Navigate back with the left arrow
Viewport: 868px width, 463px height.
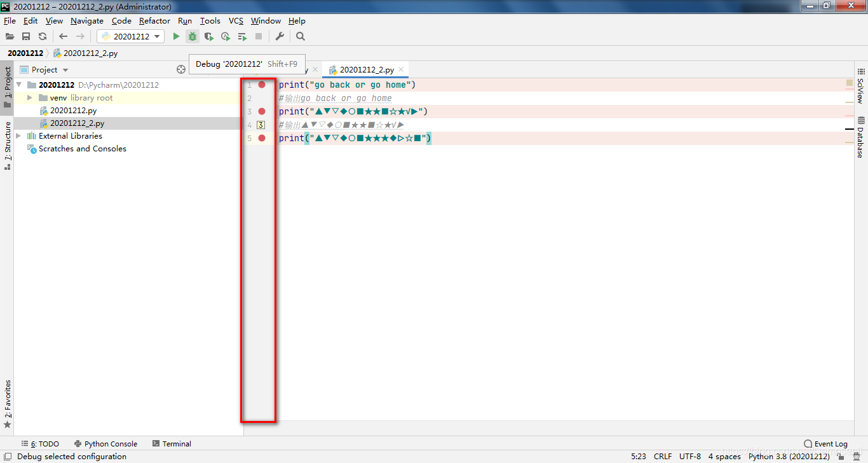coord(63,36)
